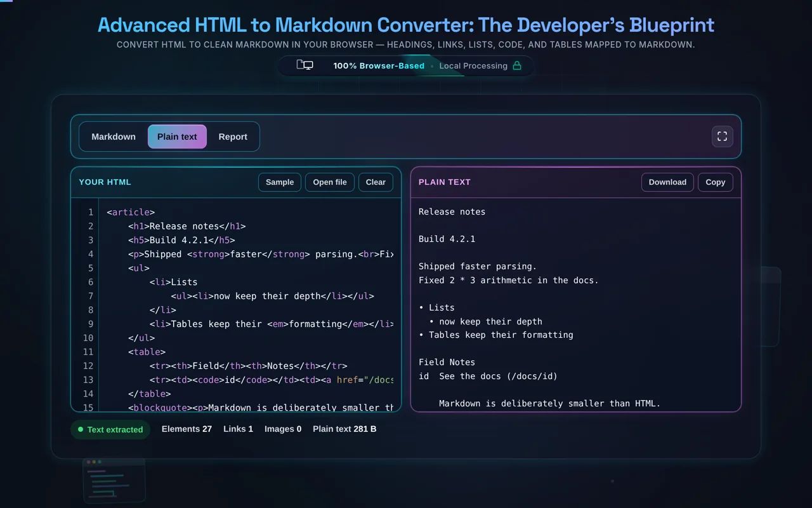This screenshot has height=508, width=812.
Task: Click the lock icon beside Local Processing
Action: [517, 65]
